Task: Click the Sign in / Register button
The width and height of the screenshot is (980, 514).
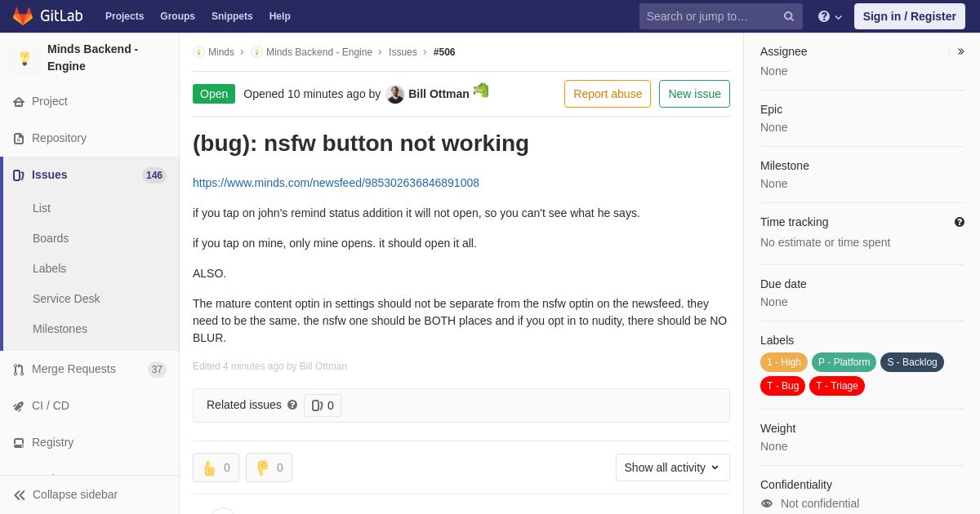Action: (910, 16)
